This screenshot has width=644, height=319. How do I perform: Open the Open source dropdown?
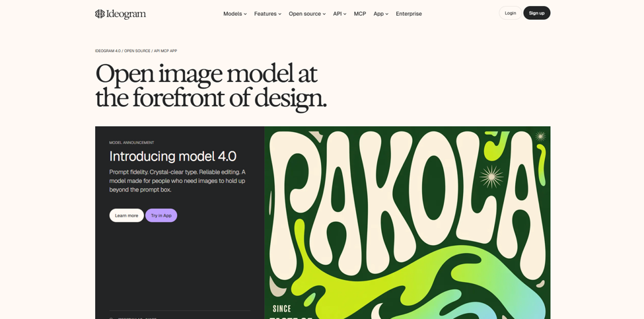[307, 14]
